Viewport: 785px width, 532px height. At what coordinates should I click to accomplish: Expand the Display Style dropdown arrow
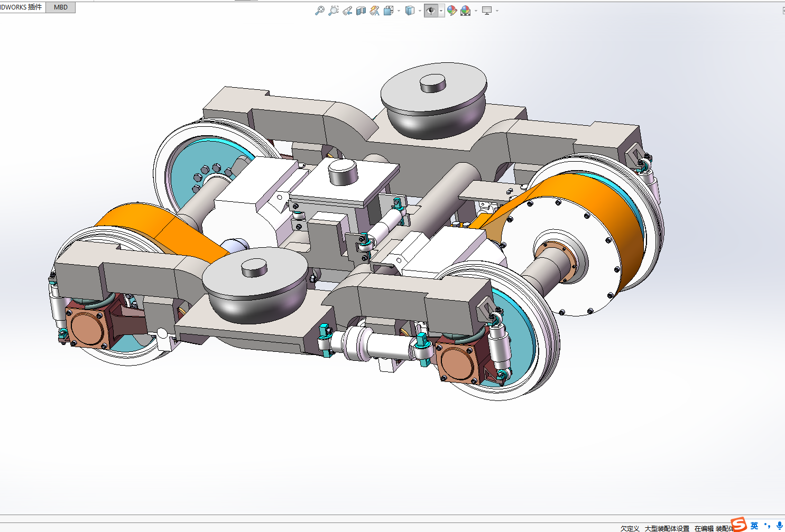tap(420, 11)
